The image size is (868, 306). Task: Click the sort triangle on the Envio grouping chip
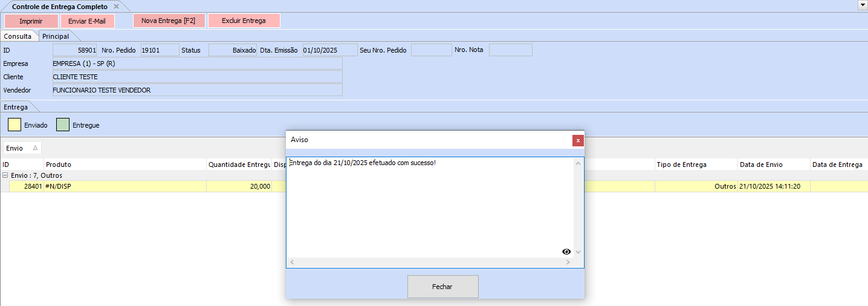tap(35, 148)
